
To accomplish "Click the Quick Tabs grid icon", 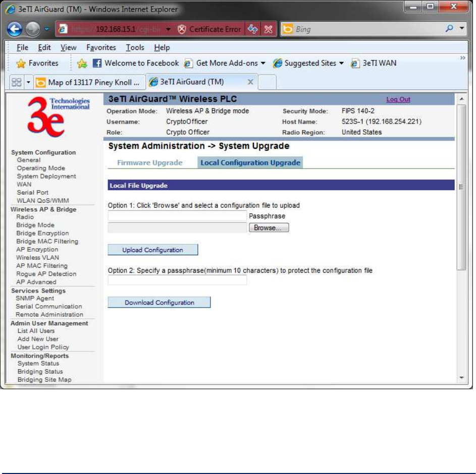I will pos(16,82).
